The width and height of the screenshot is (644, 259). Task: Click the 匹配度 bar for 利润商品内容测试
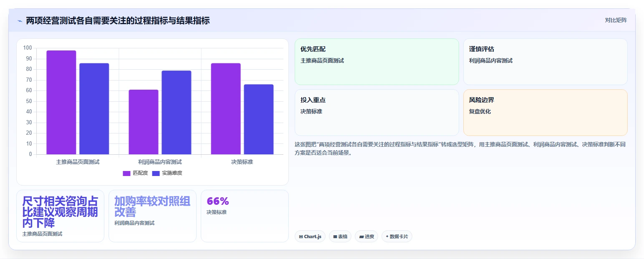point(144,122)
